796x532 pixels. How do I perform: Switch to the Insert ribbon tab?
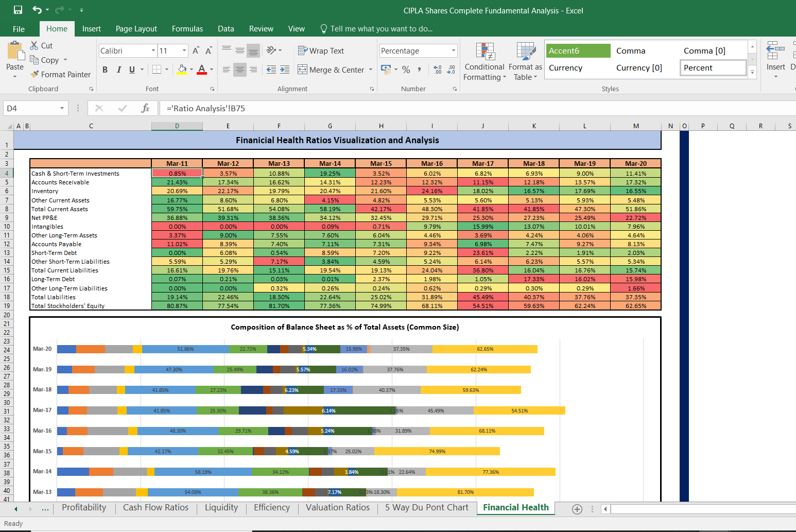[x=92, y=29]
